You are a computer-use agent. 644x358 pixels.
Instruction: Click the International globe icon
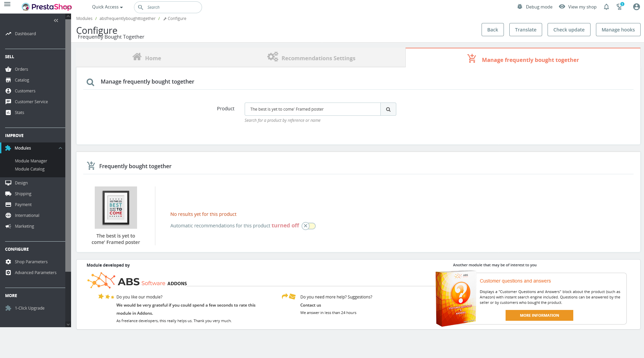(8, 216)
